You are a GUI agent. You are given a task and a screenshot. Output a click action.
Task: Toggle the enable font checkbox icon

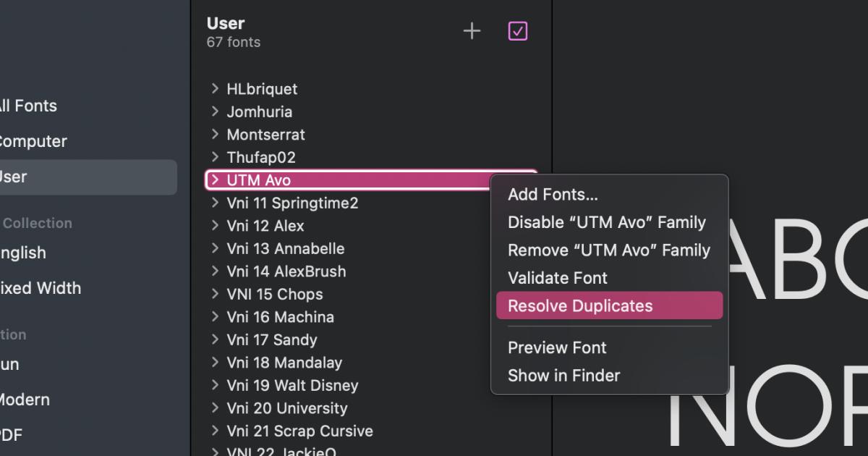(x=518, y=31)
